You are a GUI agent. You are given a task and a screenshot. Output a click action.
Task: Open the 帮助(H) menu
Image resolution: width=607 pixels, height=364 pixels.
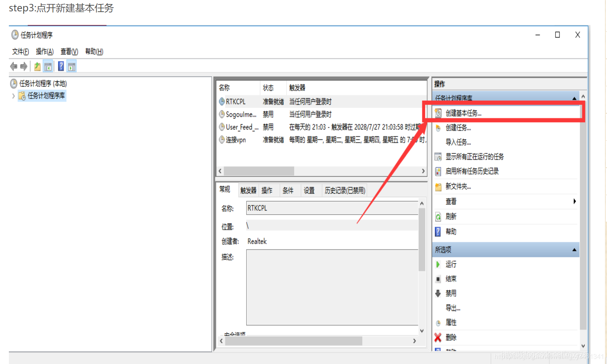pos(94,52)
